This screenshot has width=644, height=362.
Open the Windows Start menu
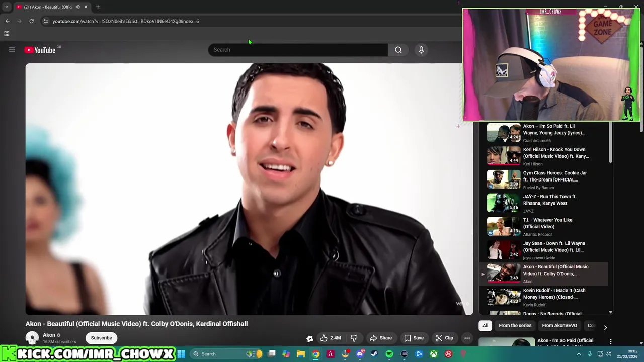(181, 354)
